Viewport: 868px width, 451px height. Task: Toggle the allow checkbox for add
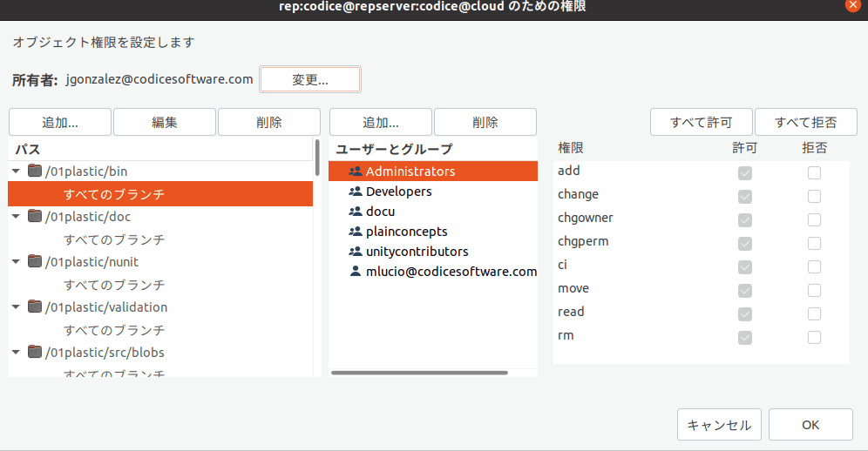click(x=745, y=173)
